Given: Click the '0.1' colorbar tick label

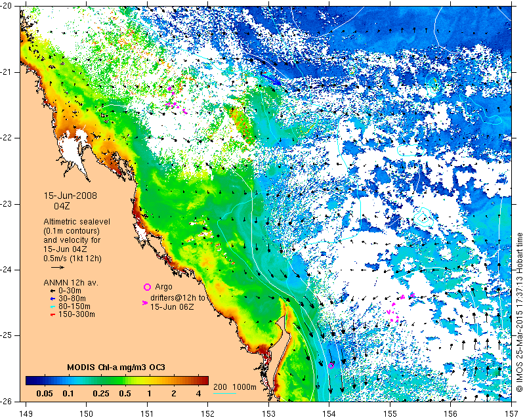Looking at the screenshot, I should click(x=68, y=393).
